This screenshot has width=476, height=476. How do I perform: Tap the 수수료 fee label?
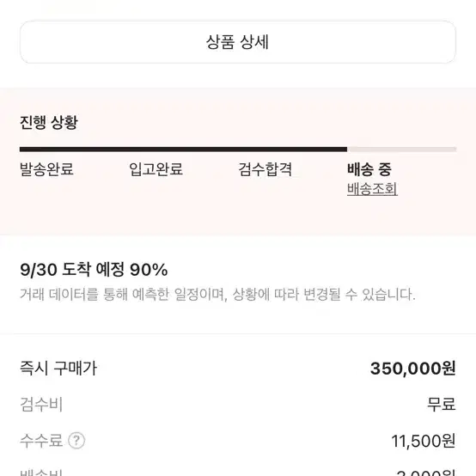(41, 441)
